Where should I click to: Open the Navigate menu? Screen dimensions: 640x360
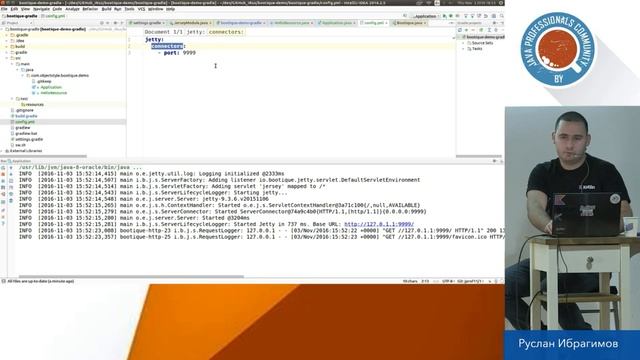pyautogui.click(x=41, y=9)
